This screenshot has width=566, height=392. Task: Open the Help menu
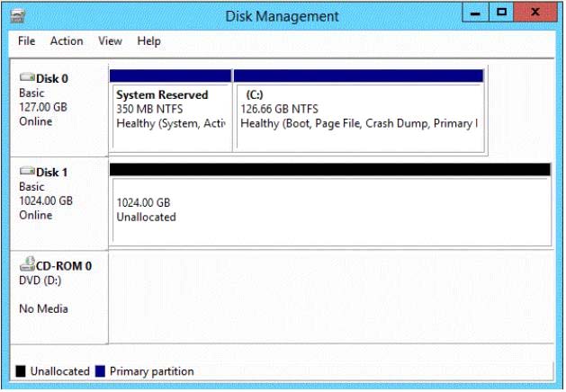pos(148,41)
